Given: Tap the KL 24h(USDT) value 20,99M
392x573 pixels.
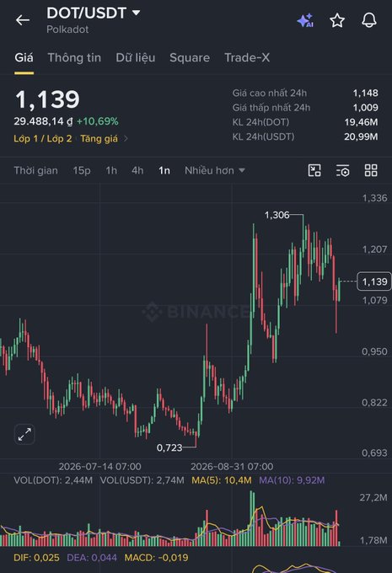Looking at the screenshot, I should pyautogui.click(x=361, y=137).
